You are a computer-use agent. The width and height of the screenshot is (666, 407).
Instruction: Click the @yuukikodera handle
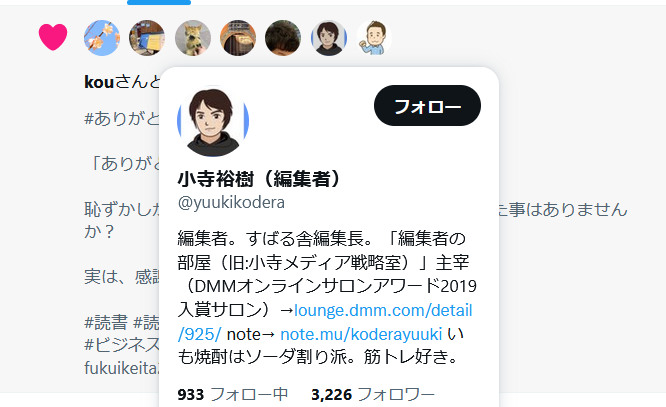pos(231,202)
